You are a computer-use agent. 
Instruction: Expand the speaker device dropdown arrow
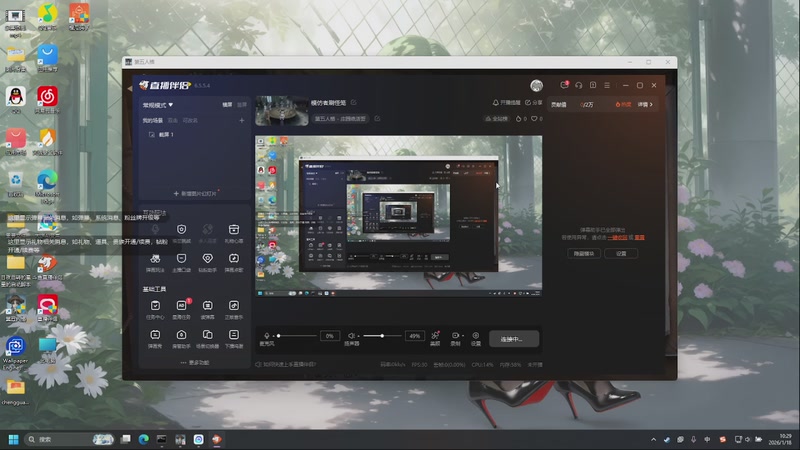[359, 336]
